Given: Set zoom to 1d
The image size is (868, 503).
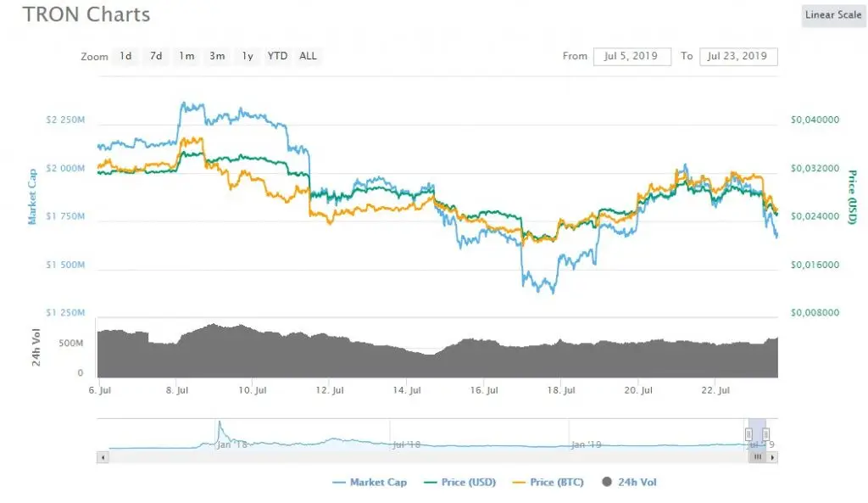Looking at the screenshot, I should [x=125, y=56].
